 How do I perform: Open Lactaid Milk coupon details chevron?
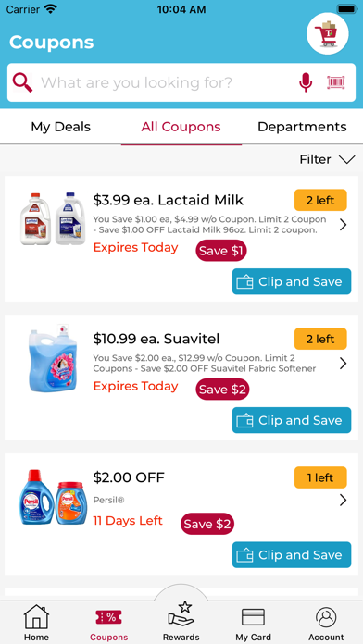(x=344, y=225)
